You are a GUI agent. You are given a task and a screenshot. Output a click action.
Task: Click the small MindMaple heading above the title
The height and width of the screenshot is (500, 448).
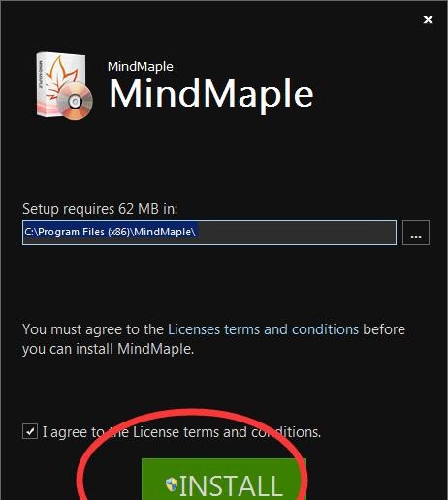pos(141,67)
